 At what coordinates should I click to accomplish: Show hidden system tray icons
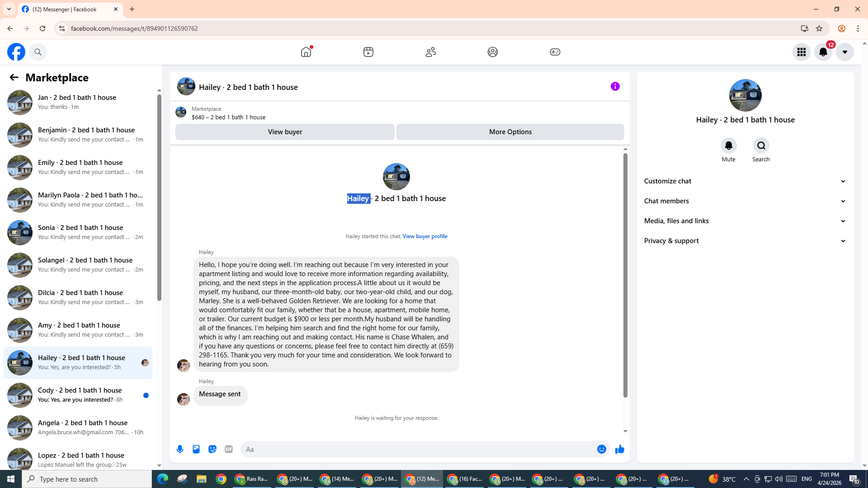(746, 479)
